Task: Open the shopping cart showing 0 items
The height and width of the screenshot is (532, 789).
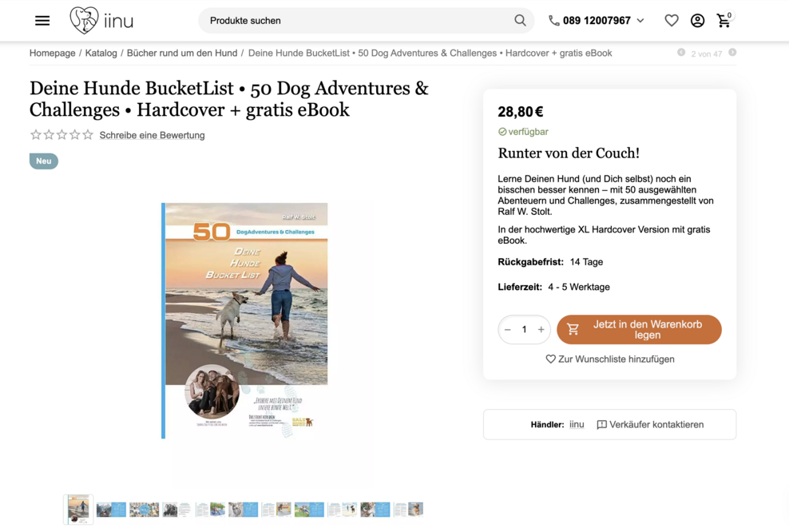Action: 724,22
